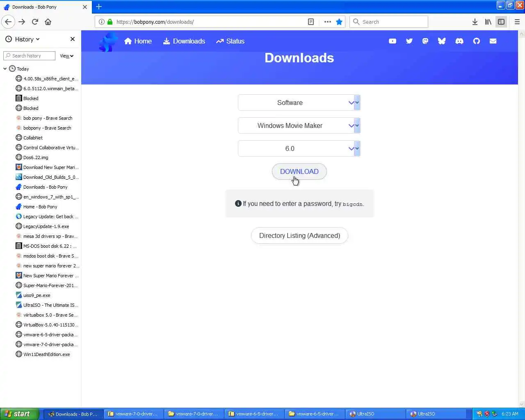Open Bob Pony's Bluesky butterfly icon
The height and width of the screenshot is (420, 525).
tap(442, 41)
